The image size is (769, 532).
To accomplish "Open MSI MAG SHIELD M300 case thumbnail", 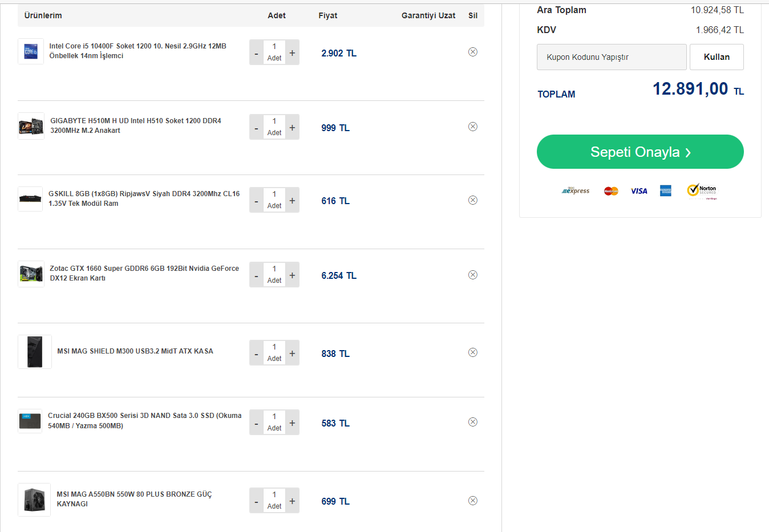I will (x=35, y=352).
